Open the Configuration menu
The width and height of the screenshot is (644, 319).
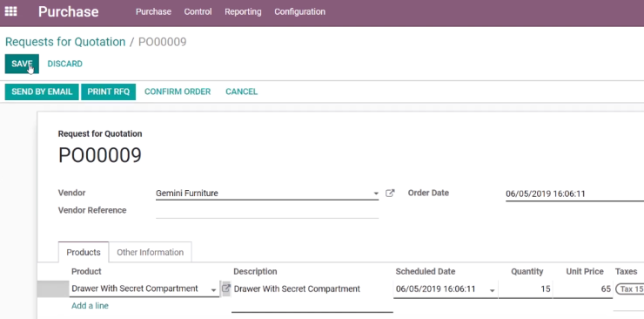click(x=300, y=12)
